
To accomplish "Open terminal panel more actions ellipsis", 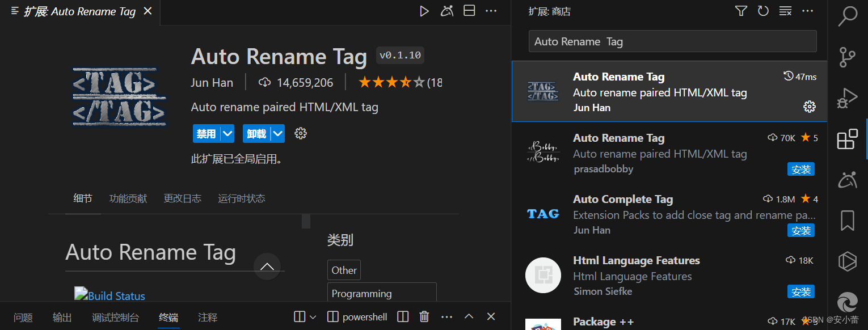I will pyautogui.click(x=446, y=317).
